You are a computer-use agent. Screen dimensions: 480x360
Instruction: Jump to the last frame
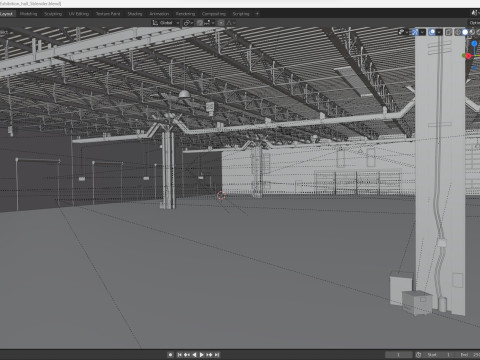point(217,355)
